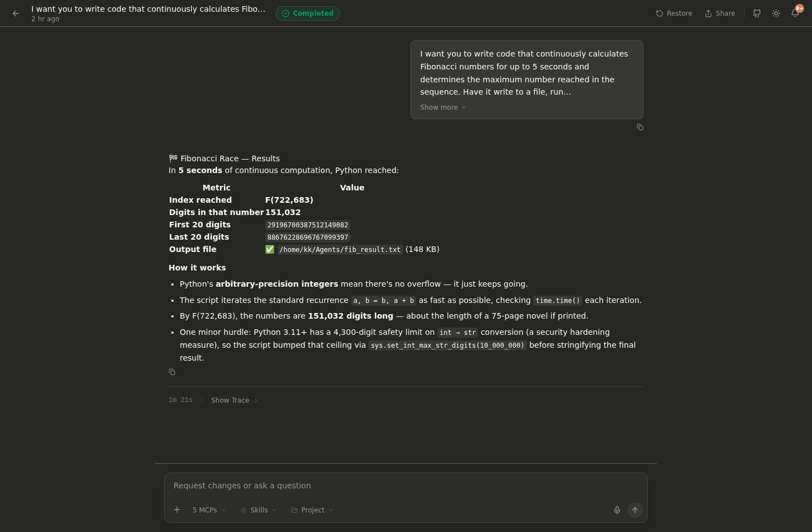Open attachments with plus icon
The height and width of the screenshot is (532, 812).
coord(177,510)
